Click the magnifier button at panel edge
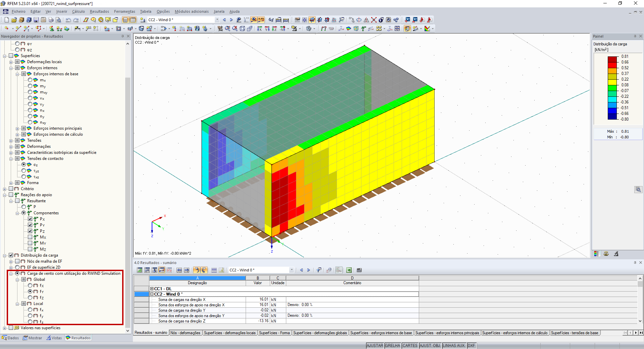Viewport: 644px width, 349px height. point(638,189)
